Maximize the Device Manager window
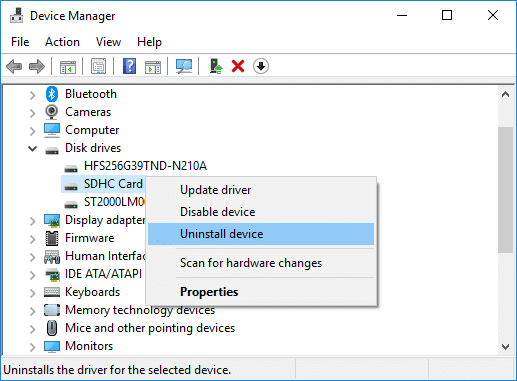Image resolution: width=517 pixels, height=381 pixels. tap(447, 15)
